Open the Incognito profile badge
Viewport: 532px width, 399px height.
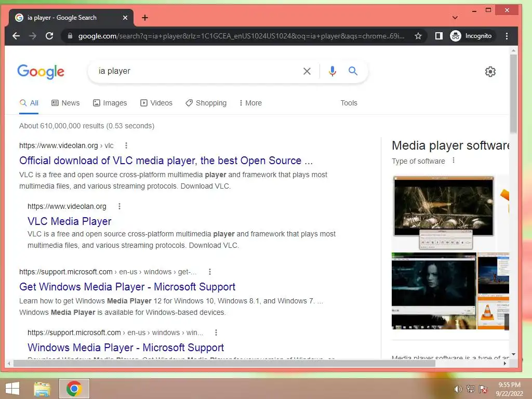click(471, 36)
